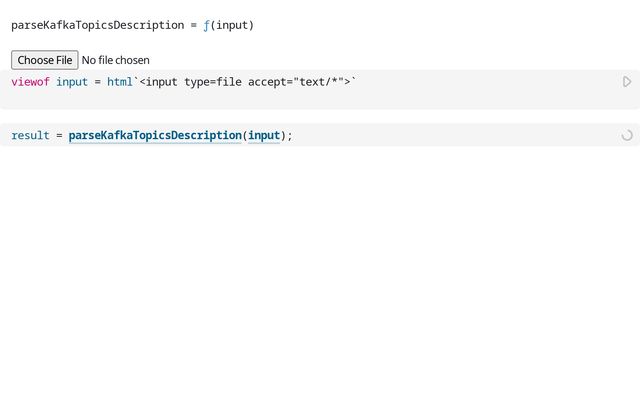Image resolution: width=640 pixels, height=400 pixels.
Task: Click the equals sign in function output
Action: [193, 25]
